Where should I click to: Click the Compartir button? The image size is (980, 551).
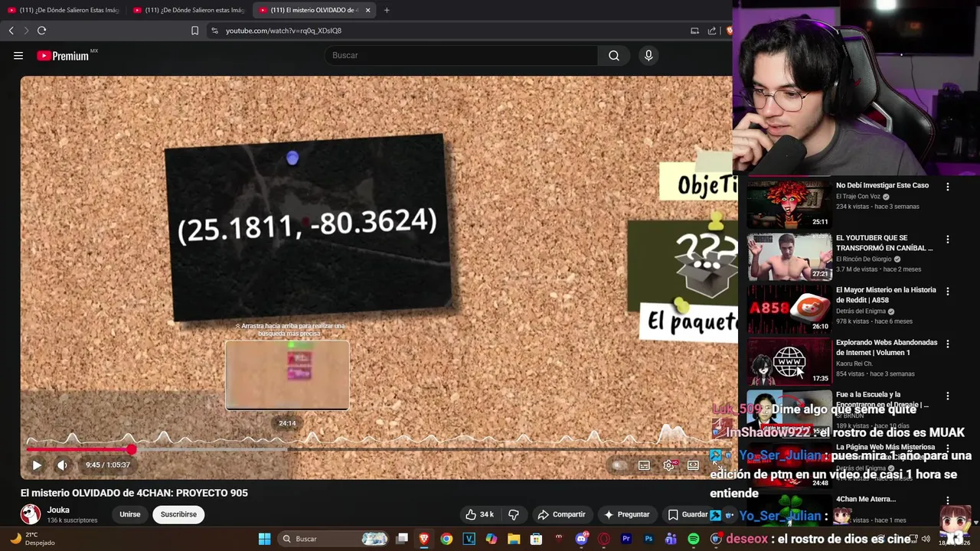coord(561,514)
